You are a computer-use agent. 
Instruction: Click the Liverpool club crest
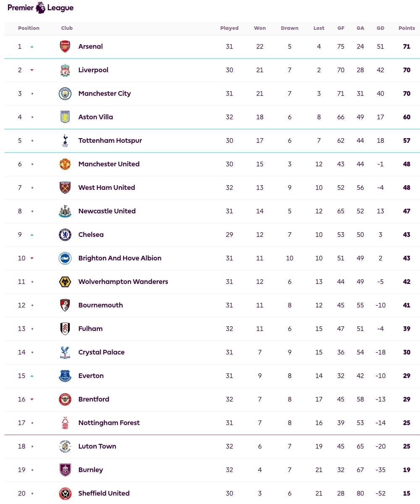click(65, 70)
